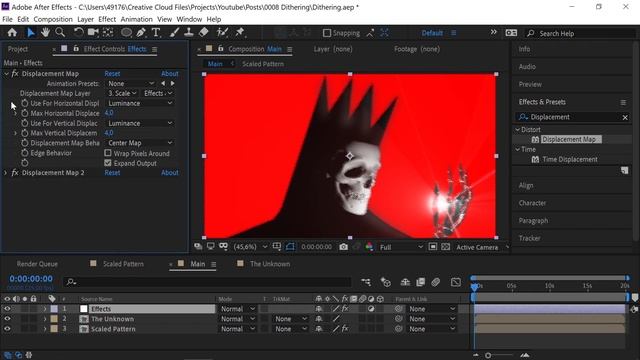The height and width of the screenshot is (360, 640).
Task: Open Use For Horizontal Displacement Luminance dropdown
Action: [x=140, y=103]
